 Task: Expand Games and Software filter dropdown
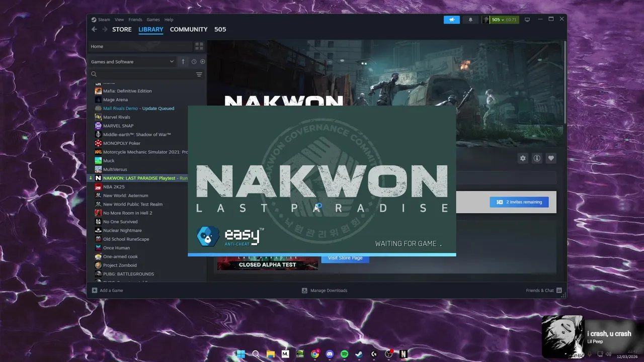point(132,62)
